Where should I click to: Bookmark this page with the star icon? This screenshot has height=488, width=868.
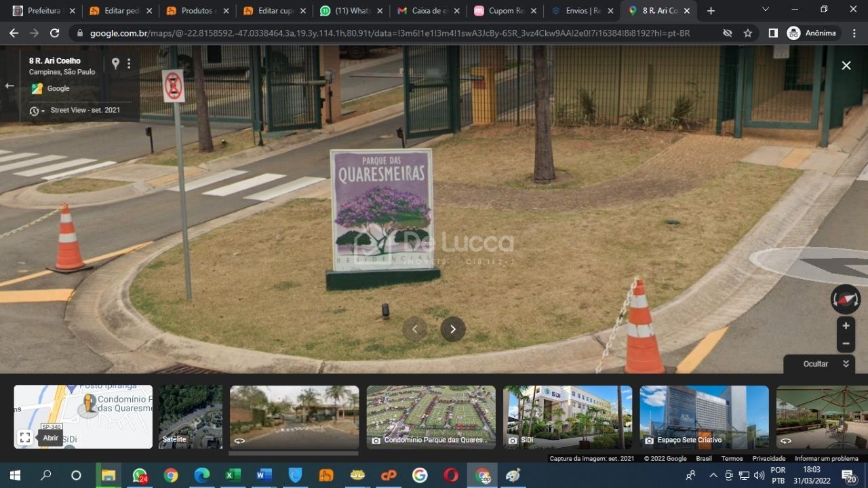pyautogui.click(x=748, y=33)
